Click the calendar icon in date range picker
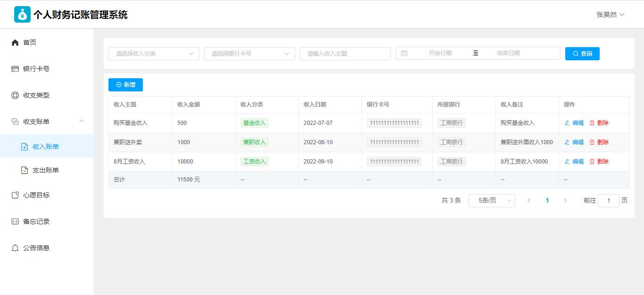 404,53
